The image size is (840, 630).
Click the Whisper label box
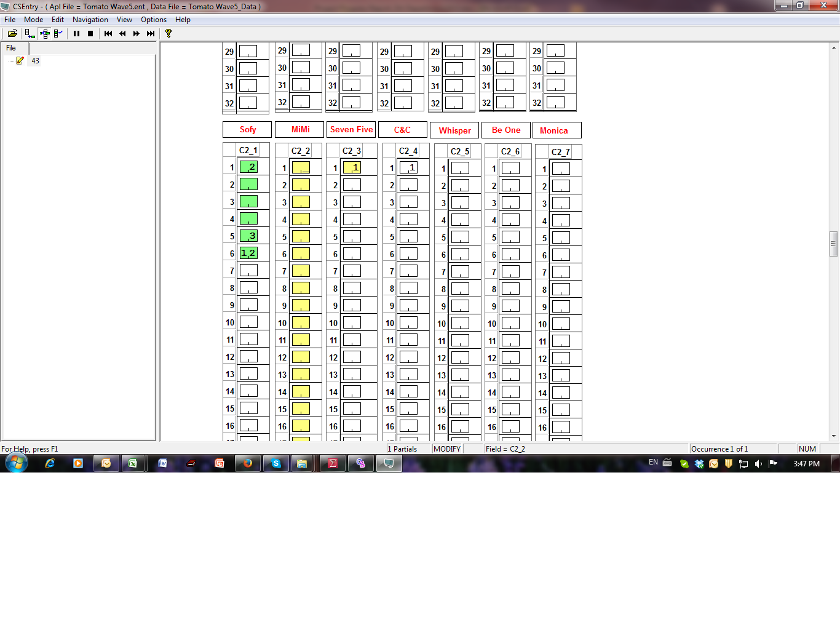click(x=454, y=130)
